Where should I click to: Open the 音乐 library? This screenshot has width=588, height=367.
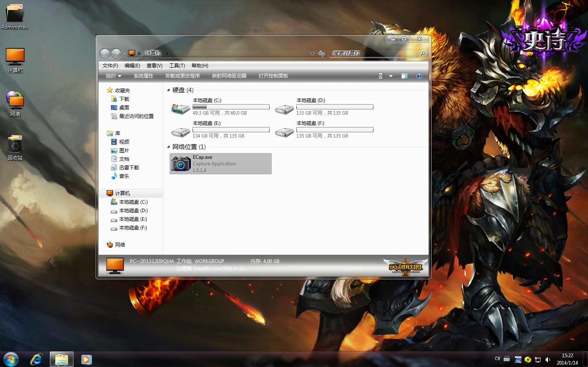(120, 176)
